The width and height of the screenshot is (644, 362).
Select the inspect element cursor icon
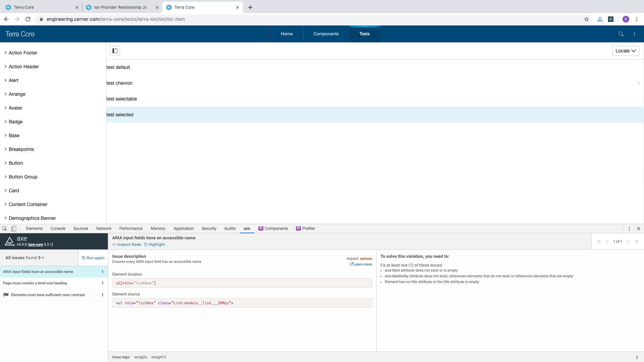click(4, 229)
